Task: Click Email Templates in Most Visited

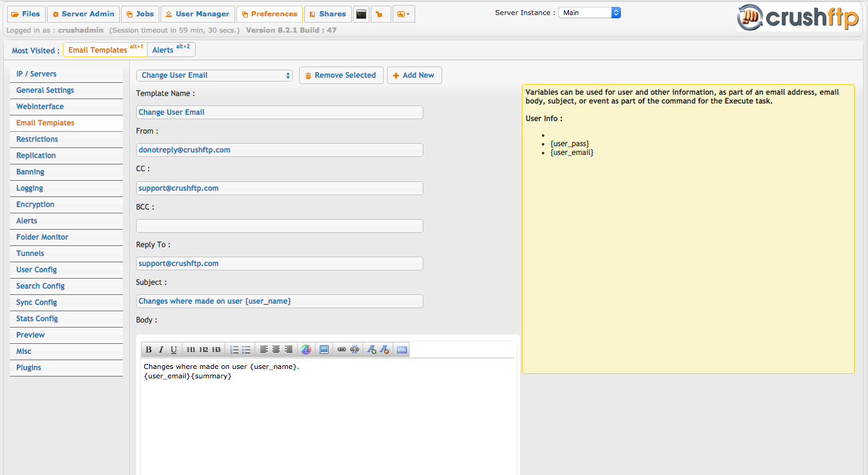Action: (x=105, y=50)
